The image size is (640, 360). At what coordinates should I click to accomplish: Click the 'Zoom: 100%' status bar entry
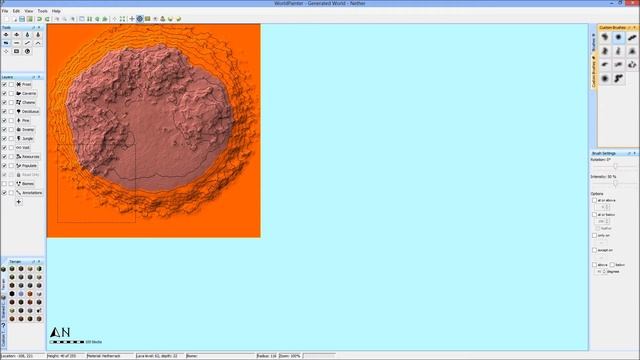(x=290, y=356)
